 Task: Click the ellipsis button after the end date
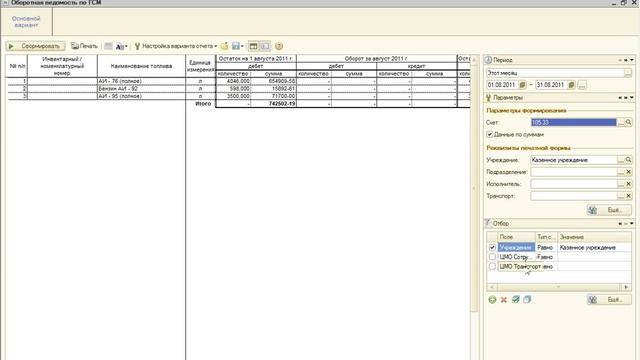[x=582, y=85]
